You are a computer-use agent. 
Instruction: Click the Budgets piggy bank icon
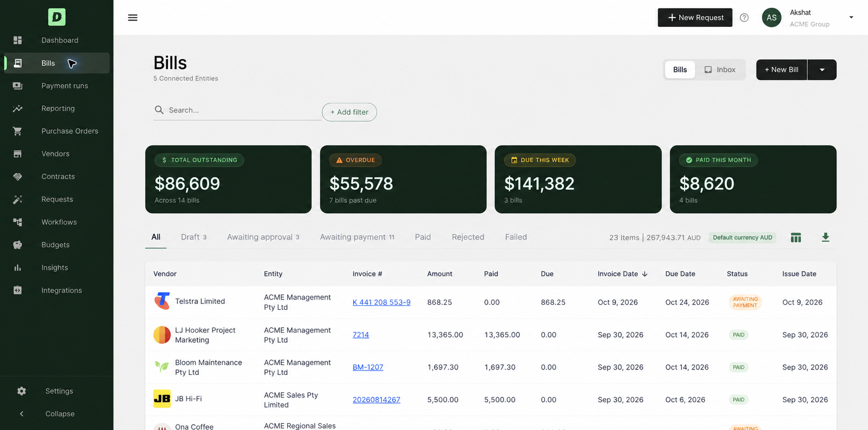18,245
